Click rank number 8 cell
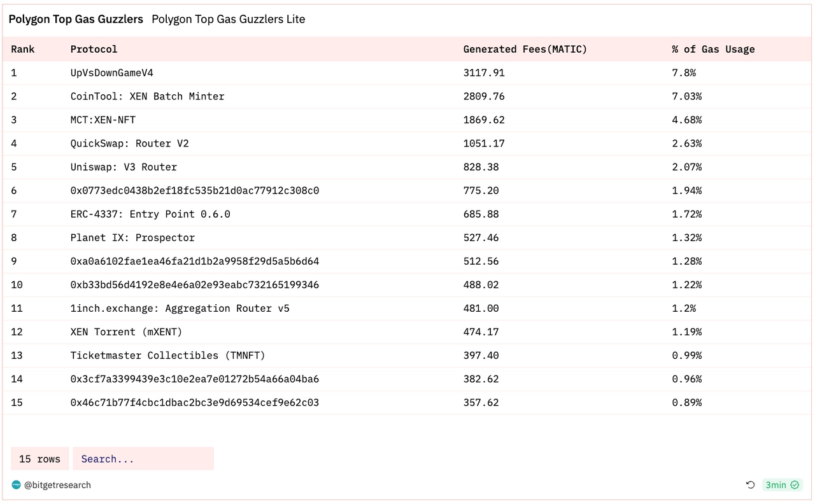Image resolution: width=815 pixels, height=504 pixels. tap(14, 237)
